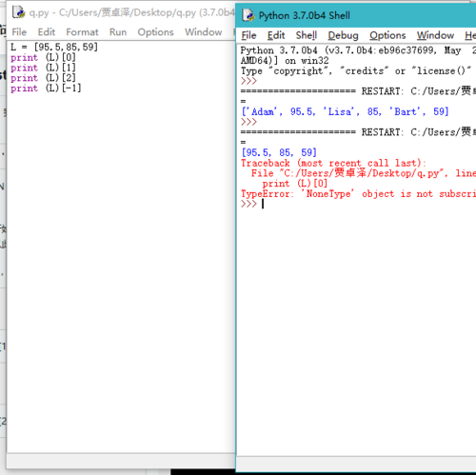Click the print (L)[-1] line in the editor
This screenshot has height=475, width=476.
point(46,89)
